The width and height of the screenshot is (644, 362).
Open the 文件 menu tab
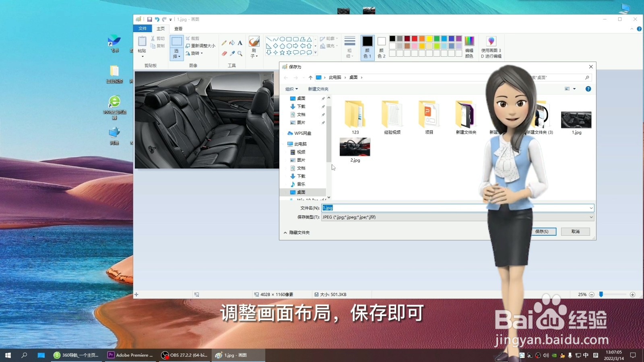(142, 29)
